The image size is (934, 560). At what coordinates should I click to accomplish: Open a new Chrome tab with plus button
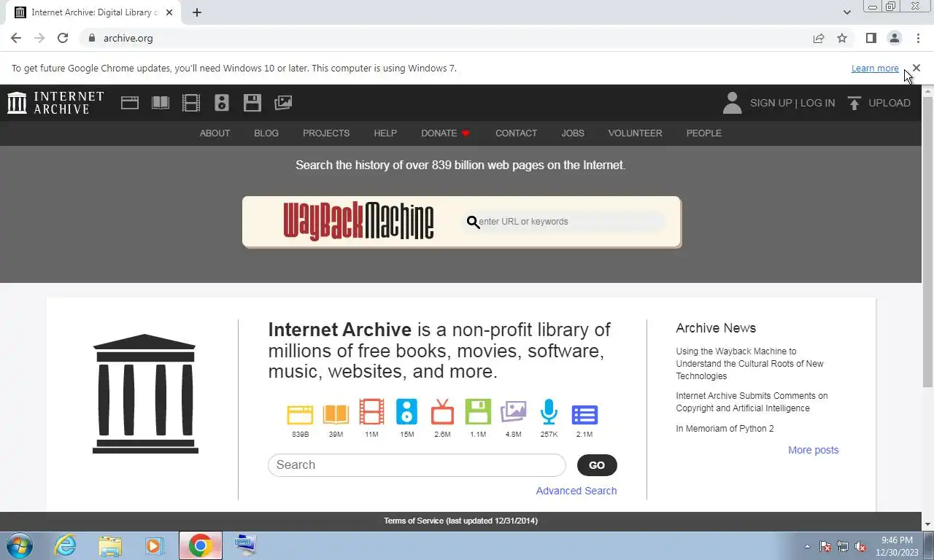(x=197, y=12)
